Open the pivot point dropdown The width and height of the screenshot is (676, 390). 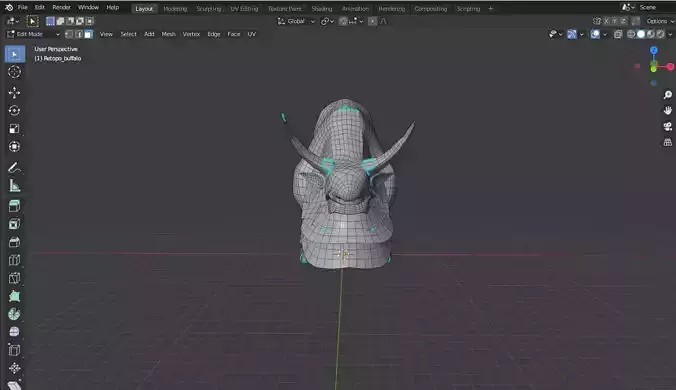pyautogui.click(x=328, y=21)
